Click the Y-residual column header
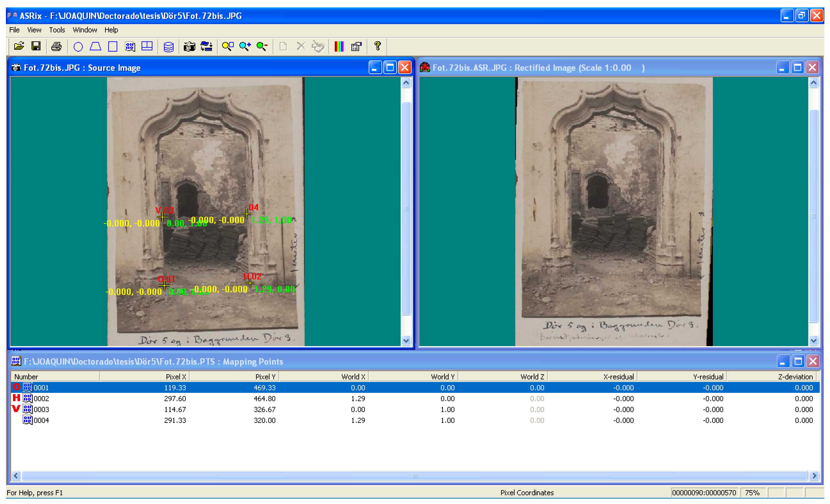Viewport: 830px width, 504px height. [708, 377]
